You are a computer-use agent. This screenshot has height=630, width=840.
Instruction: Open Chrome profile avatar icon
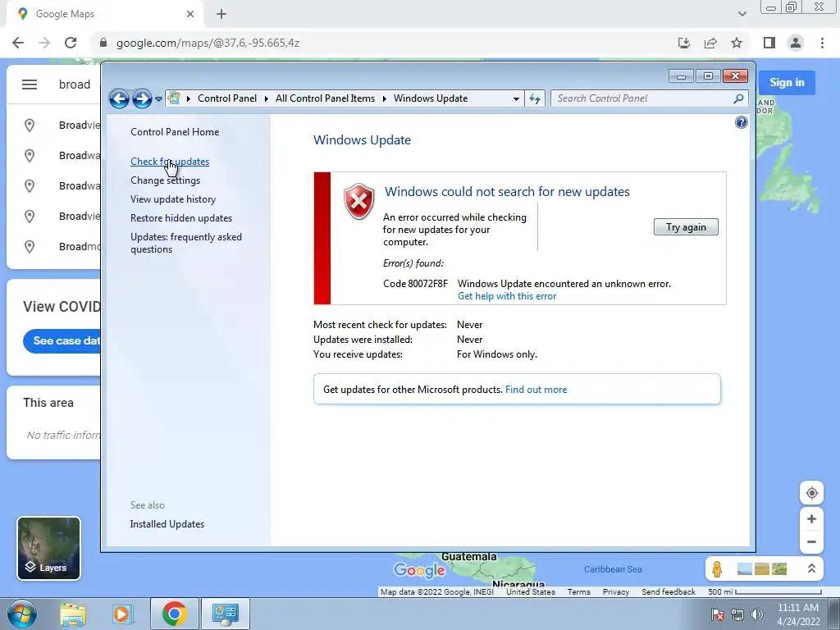[x=796, y=43]
